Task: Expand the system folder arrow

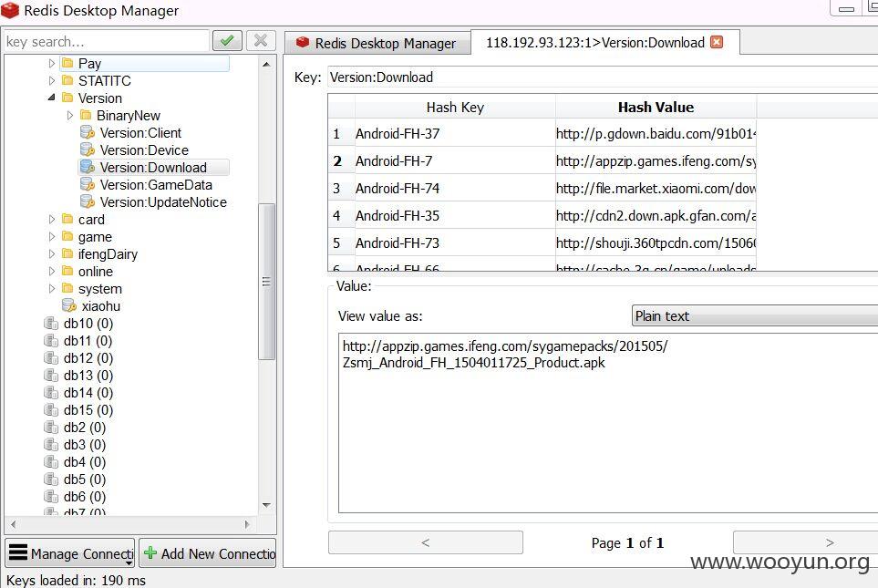Action: (x=52, y=288)
